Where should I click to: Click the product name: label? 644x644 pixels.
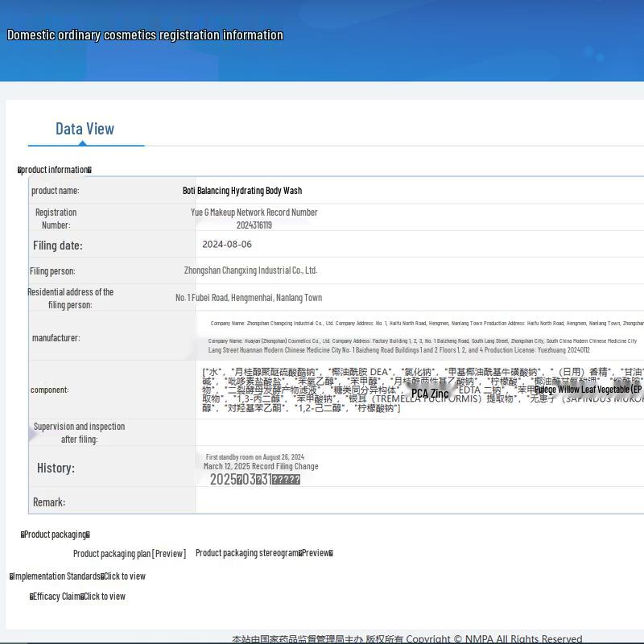pyautogui.click(x=56, y=191)
